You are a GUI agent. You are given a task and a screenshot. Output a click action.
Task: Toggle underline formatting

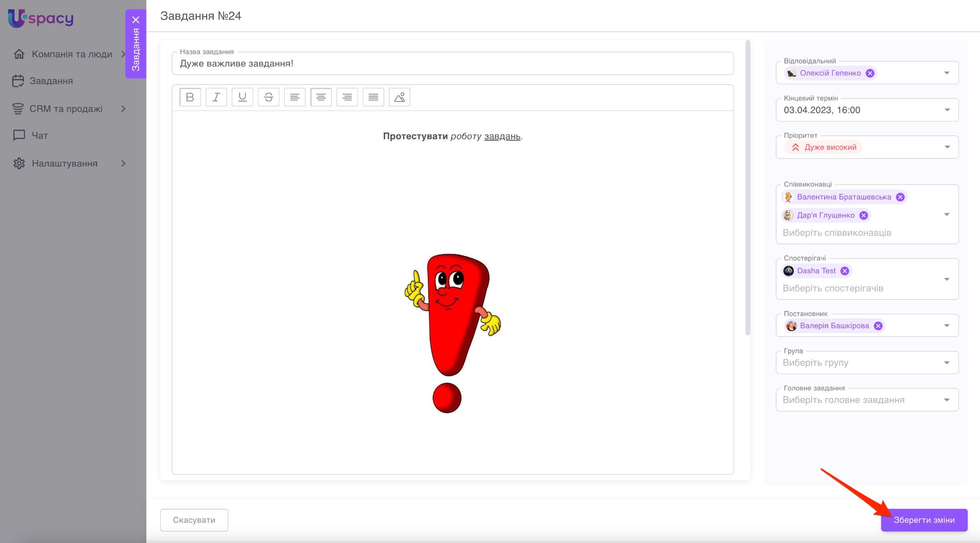coord(242,97)
